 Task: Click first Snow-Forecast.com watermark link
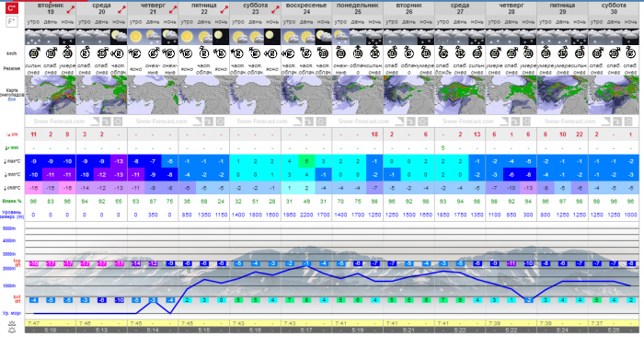[x=59, y=122]
